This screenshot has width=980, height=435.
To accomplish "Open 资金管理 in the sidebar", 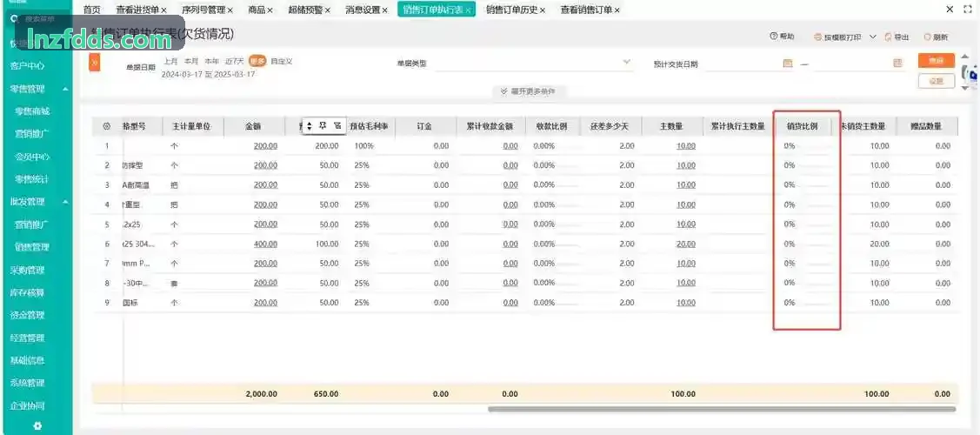I will 28,315.
